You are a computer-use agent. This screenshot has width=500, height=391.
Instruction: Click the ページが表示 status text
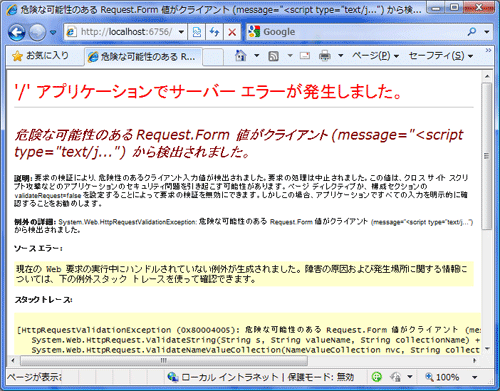click(x=35, y=377)
